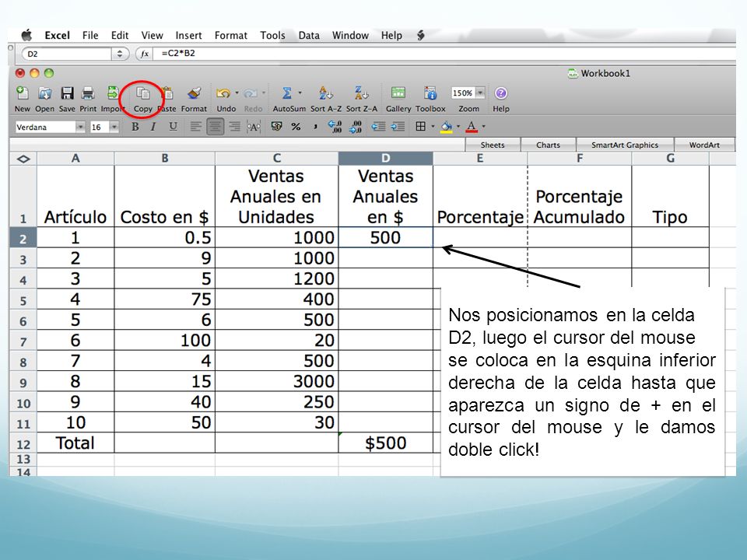The width and height of the screenshot is (747, 560).
Task: Click the Merge and Center icon
Action: point(254,127)
